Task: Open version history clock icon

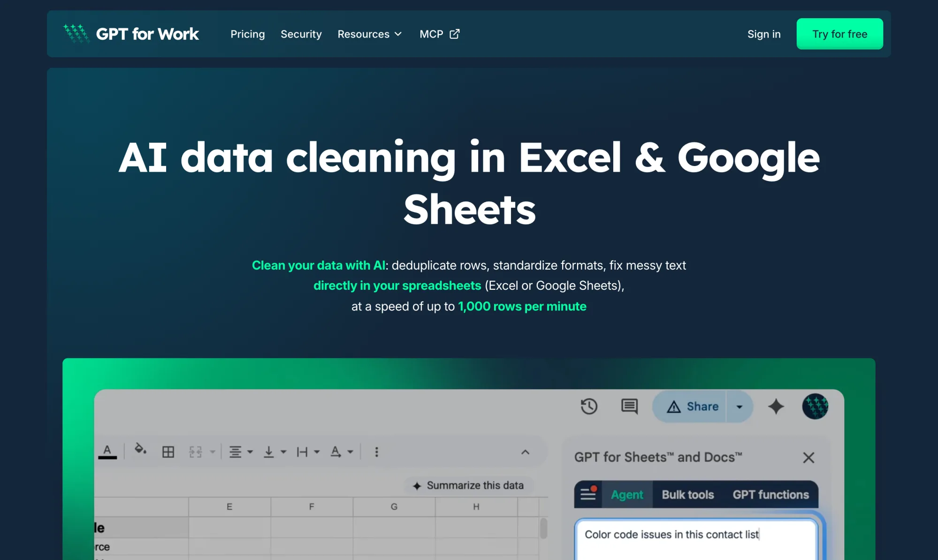Action: 589,406
